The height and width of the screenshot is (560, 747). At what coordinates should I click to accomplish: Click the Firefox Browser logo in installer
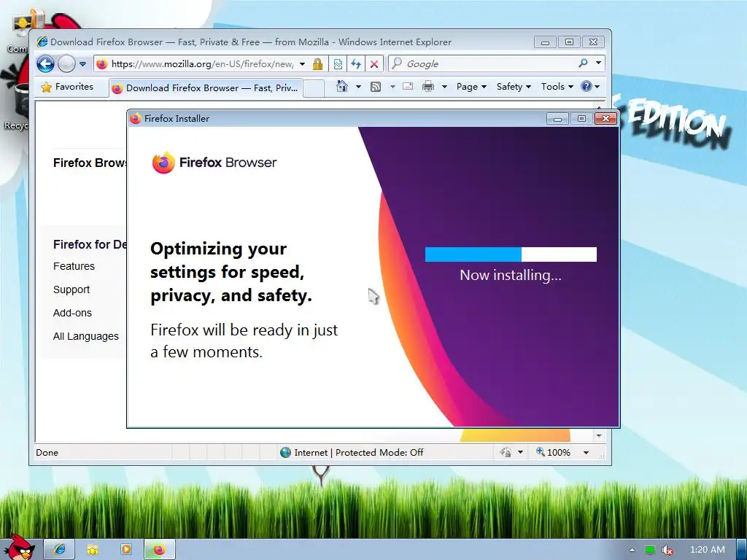[x=214, y=163]
